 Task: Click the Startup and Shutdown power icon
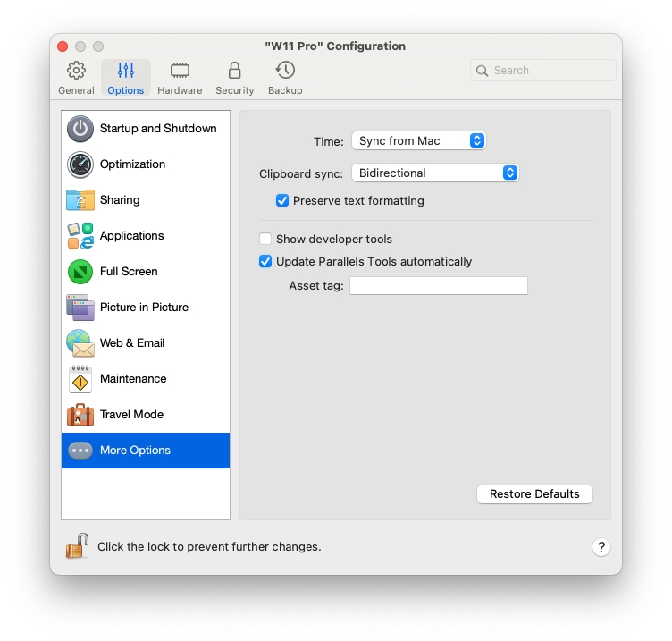click(80, 129)
